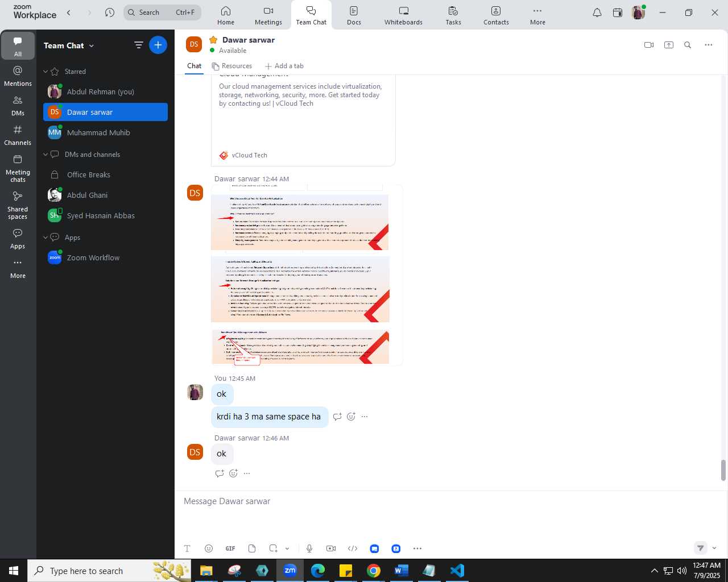Open the chat list filter icon
Viewport: 728px width, 582px height.
coord(138,45)
